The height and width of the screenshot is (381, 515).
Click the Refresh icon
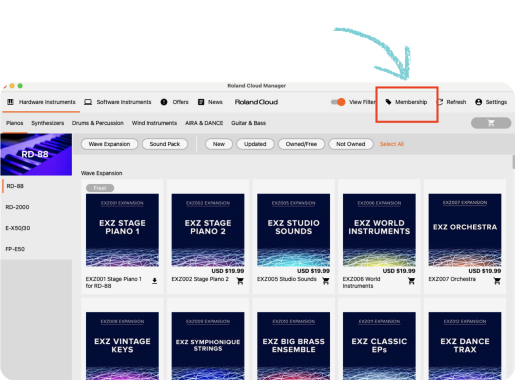(440, 102)
